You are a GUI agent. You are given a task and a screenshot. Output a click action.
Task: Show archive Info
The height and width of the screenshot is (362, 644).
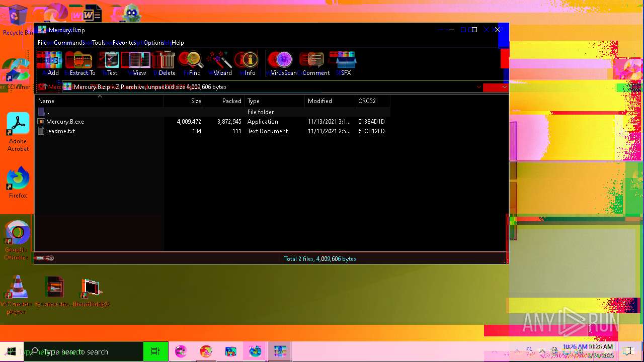(x=250, y=64)
